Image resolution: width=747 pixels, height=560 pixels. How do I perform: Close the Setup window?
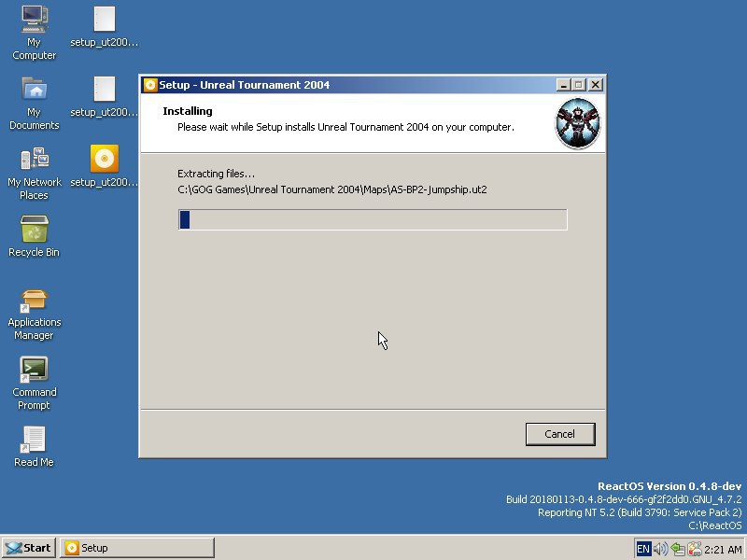[x=596, y=85]
